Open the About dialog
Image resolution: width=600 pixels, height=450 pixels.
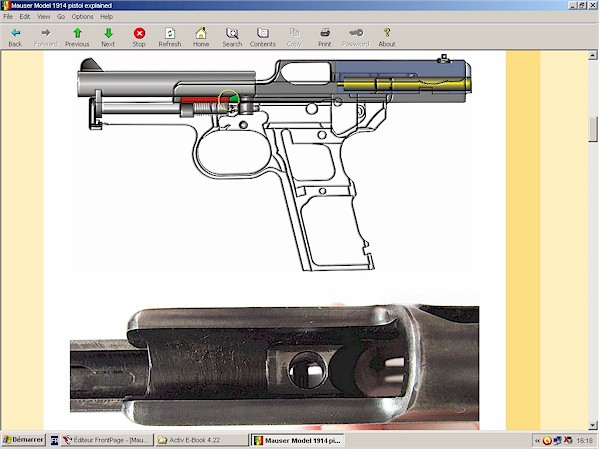387,38
